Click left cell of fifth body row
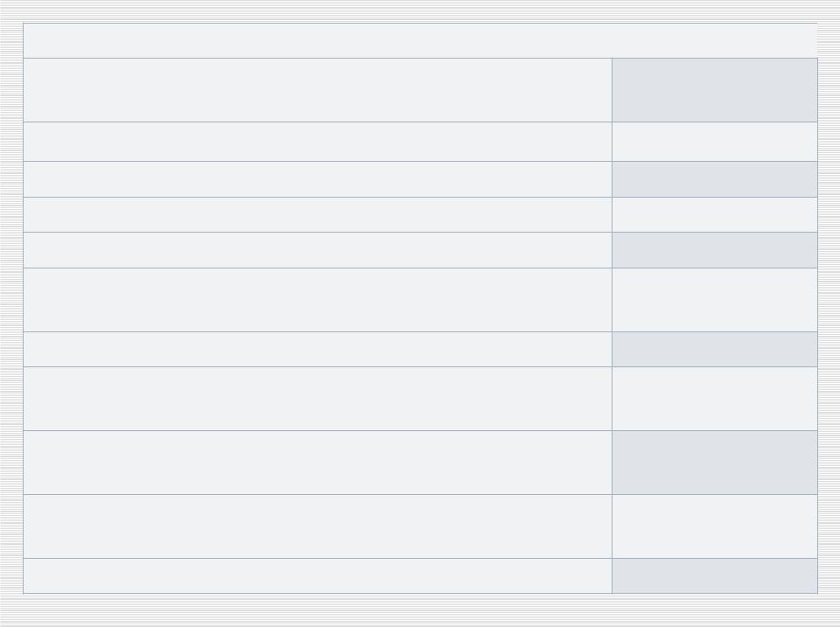The image size is (840, 627). [x=318, y=250]
